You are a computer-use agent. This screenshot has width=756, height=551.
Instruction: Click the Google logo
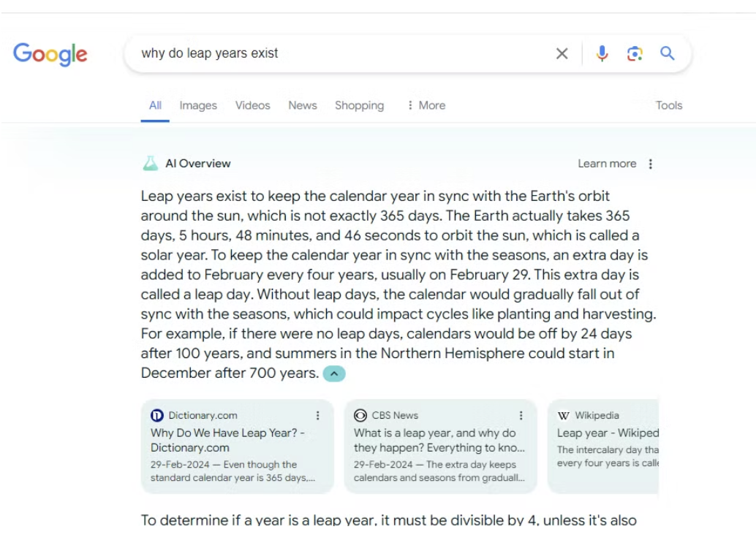50,53
